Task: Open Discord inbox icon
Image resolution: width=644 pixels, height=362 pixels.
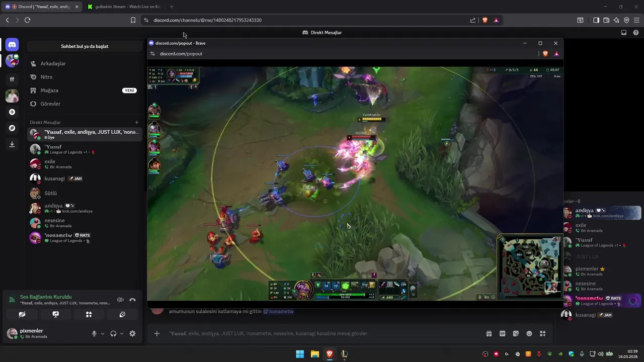Action: tap(624, 33)
